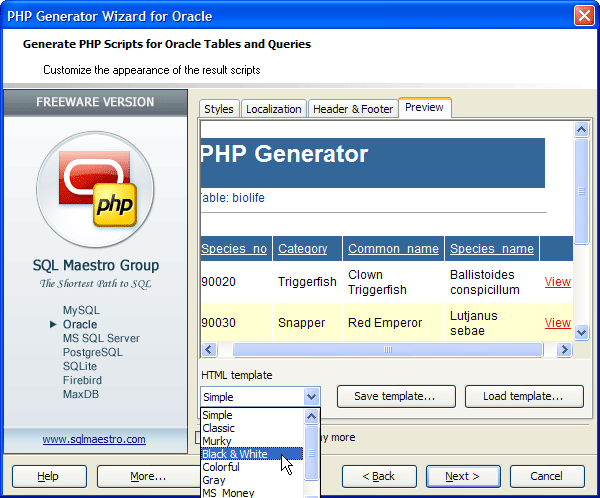Image resolution: width=600 pixels, height=498 pixels.
Task: Open View link for Clown Triggerfish row
Action: pos(558,282)
